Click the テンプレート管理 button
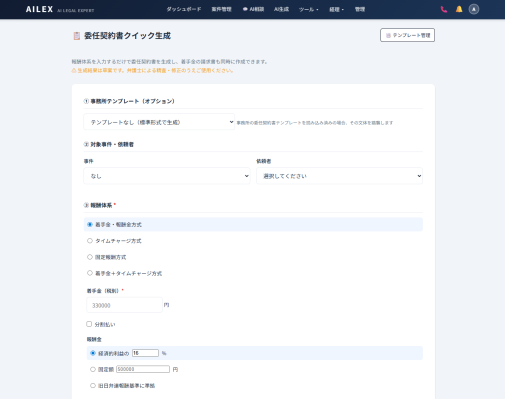505x399 pixels. (407, 35)
